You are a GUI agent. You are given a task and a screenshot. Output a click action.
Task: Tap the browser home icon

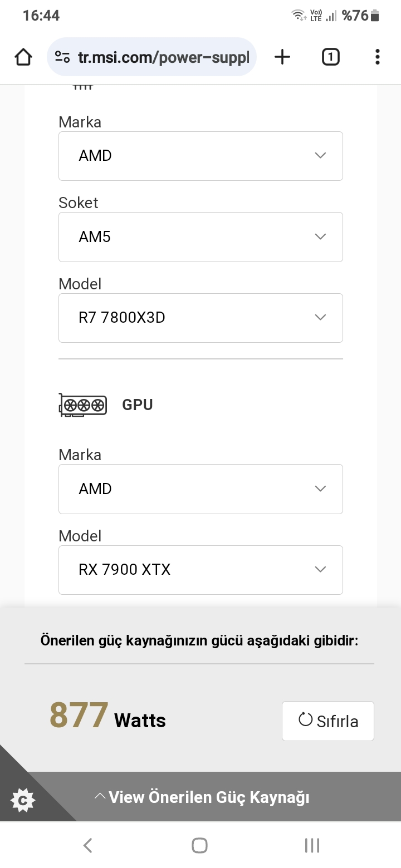pos(23,57)
